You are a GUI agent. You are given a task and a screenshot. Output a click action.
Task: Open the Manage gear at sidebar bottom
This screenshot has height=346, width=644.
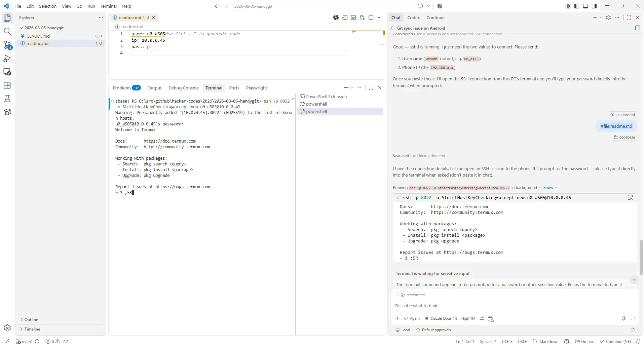coord(7,328)
